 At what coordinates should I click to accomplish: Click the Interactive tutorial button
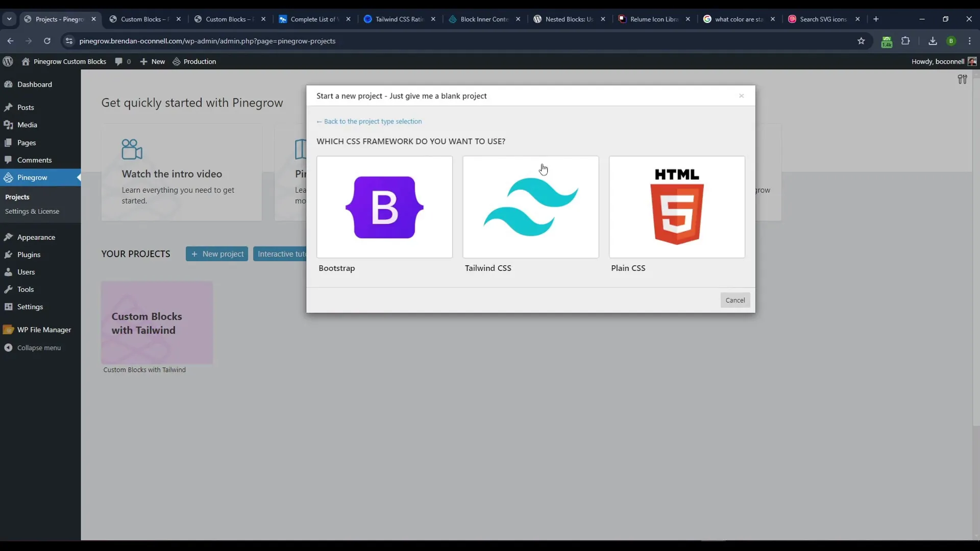point(280,254)
